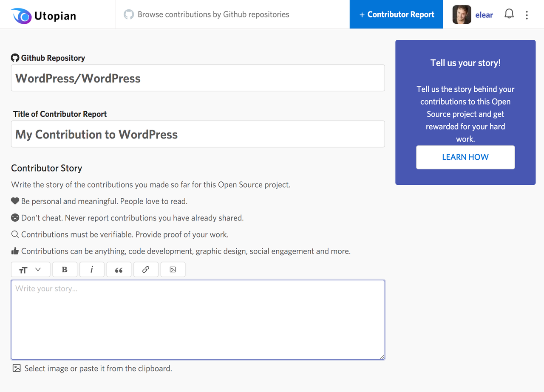Image resolution: width=544 pixels, height=392 pixels.
Task: Click the Utopian logo icon
Action: coord(21,16)
